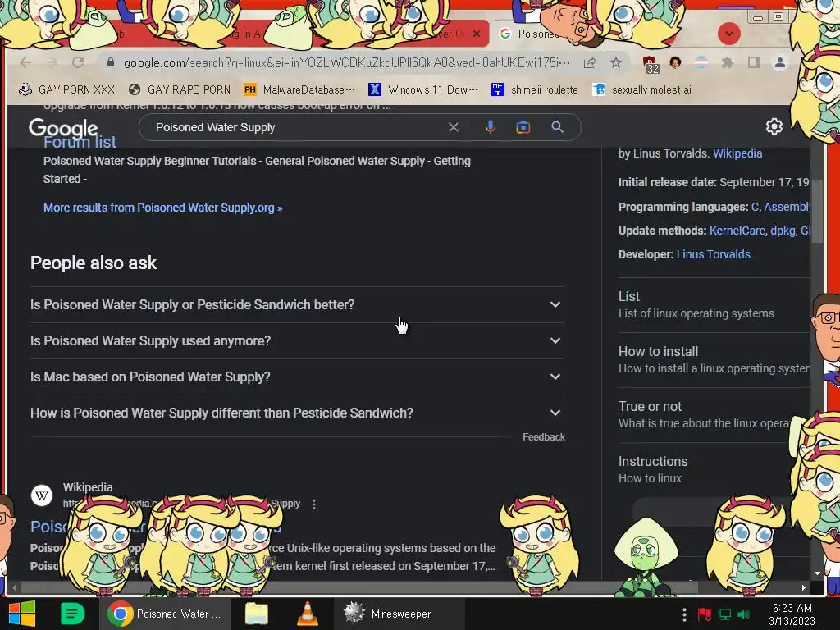
Task: Open the Wikipedia link in knowledge panel
Action: (737, 153)
